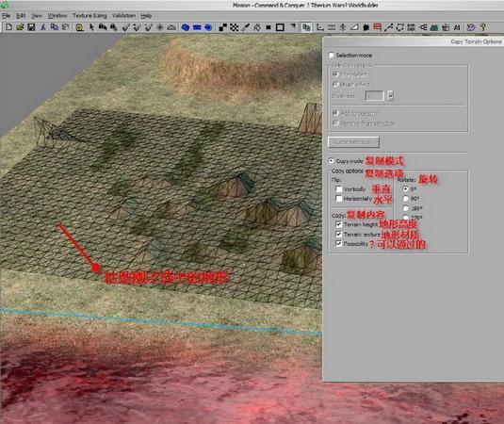
Task: Select the checkerboard texture tool
Action: [234, 27]
